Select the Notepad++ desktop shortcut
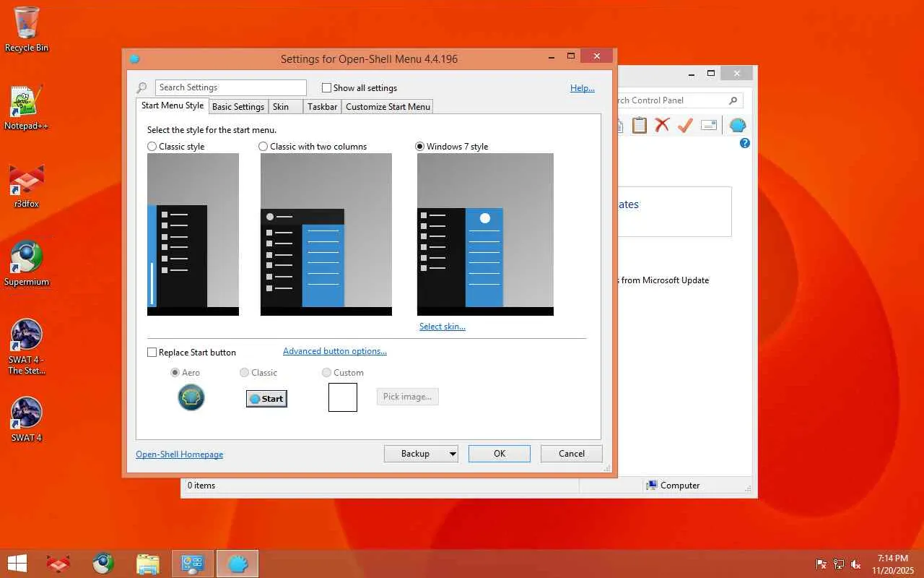Image resolution: width=924 pixels, height=578 pixels. 27,108
